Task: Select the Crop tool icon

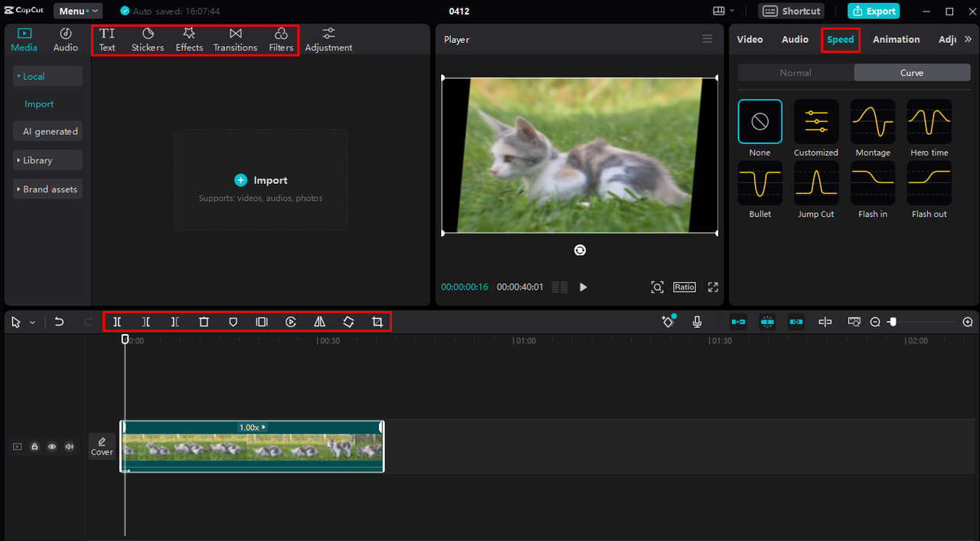Action: pyautogui.click(x=377, y=322)
